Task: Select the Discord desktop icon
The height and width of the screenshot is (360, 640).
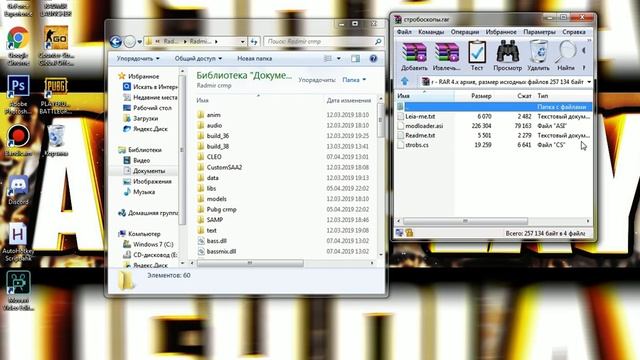Action: pos(18,186)
